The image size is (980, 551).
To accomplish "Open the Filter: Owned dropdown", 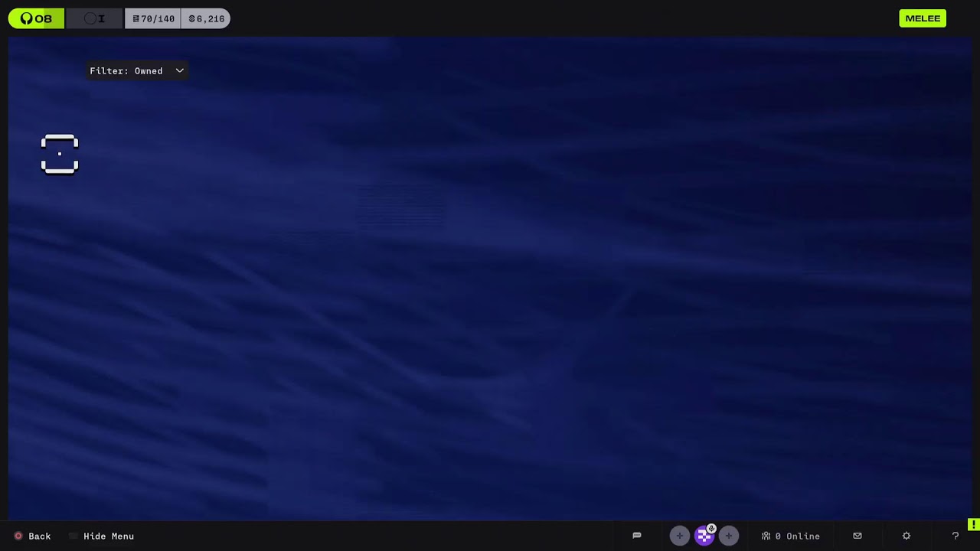I will pos(137,70).
